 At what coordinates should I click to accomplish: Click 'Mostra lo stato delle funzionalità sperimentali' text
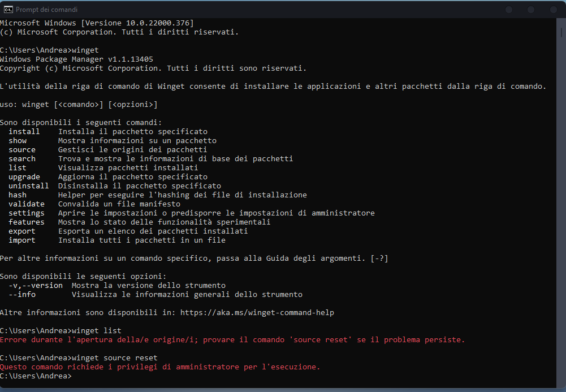164,222
